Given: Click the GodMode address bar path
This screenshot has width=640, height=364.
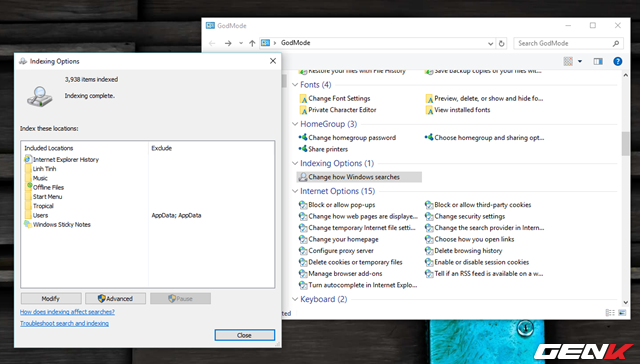Looking at the screenshot, I should pyautogui.click(x=296, y=43).
